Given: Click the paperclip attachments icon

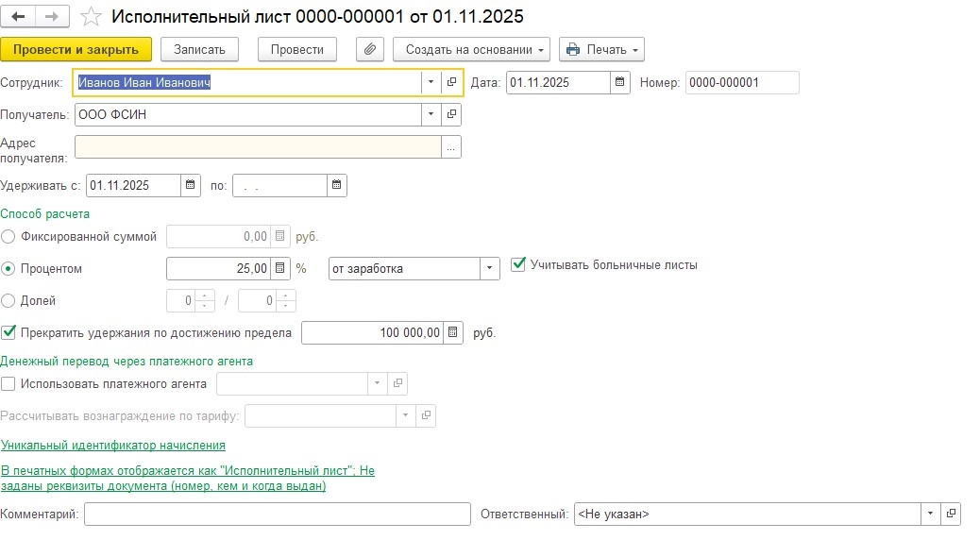Looking at the screenshot, I should coord(370,49).
